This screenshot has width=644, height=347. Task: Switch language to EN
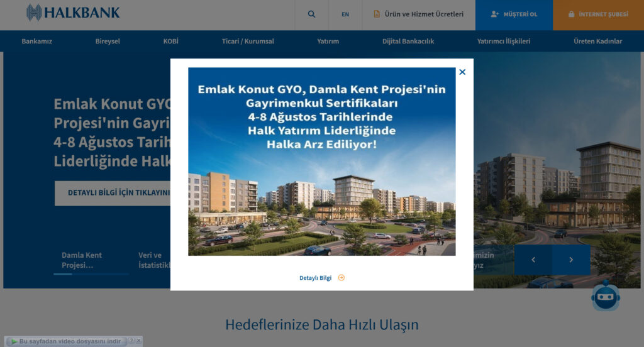coord(345,14)
